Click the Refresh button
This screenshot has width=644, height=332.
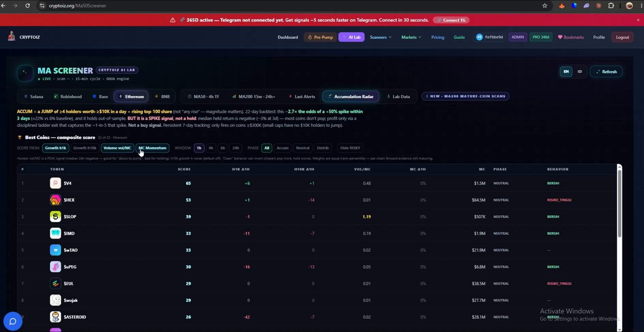[x=606, y=71]
